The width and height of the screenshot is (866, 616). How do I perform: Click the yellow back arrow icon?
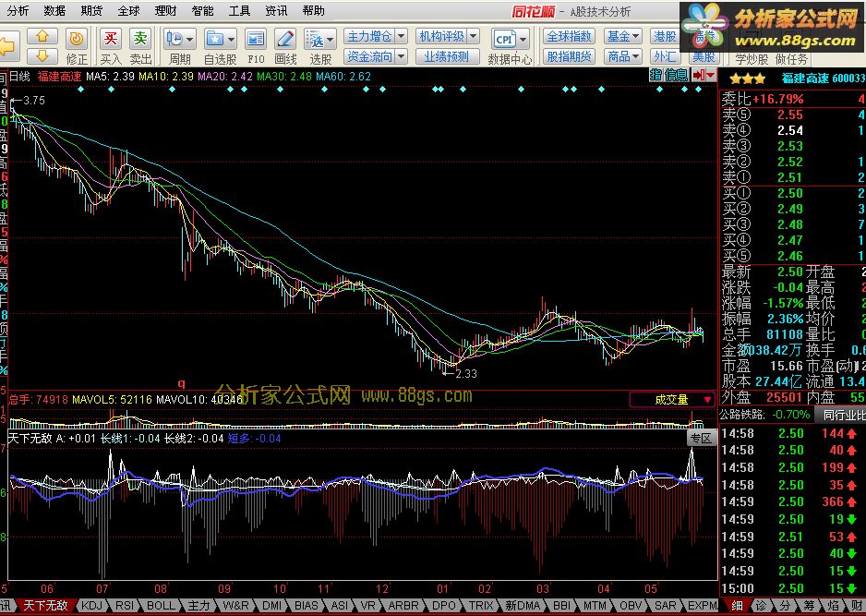8,46
